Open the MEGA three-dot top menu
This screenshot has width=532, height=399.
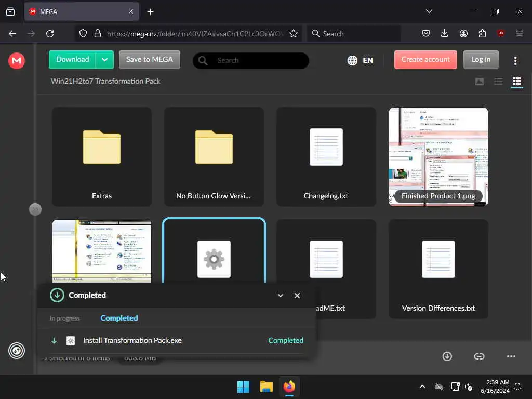[515, 61]
